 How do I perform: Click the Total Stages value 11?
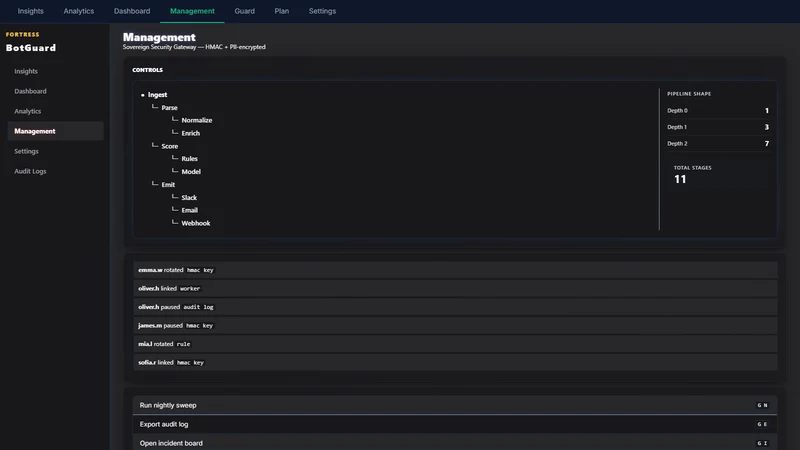pyautogui.click(x=680, y=180)
